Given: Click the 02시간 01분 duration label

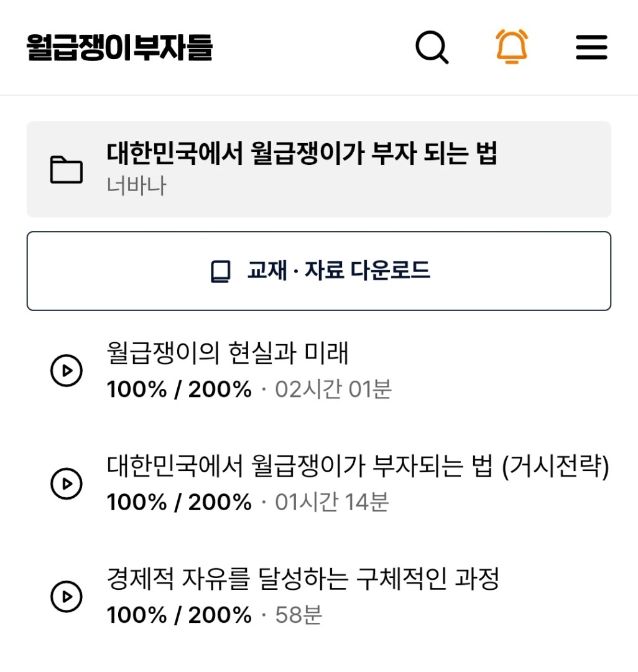Looking at the screenshot, I should pyautogui.click(x=333, y=390).
